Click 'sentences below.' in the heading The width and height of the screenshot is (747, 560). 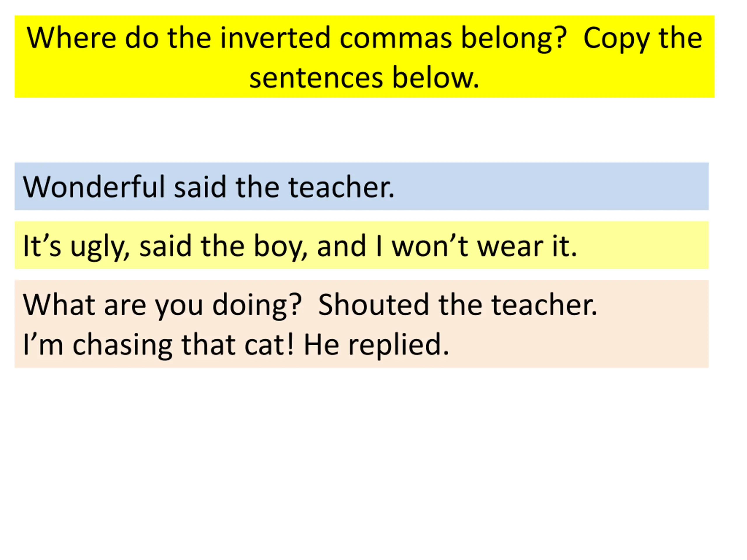point(364,78)
